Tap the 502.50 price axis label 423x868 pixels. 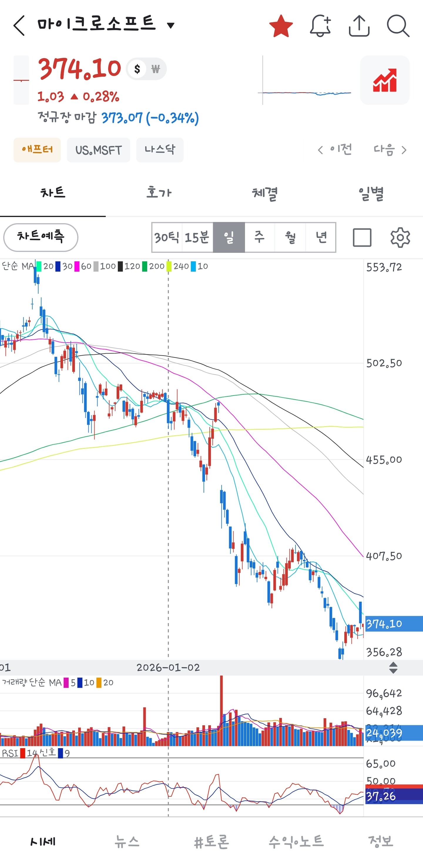[x=384, y=363]
